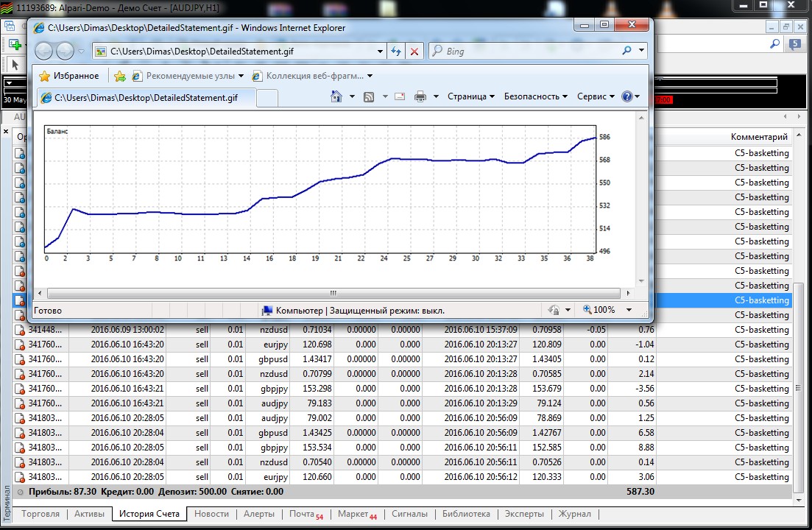Switch to the Алерты terminal tab
812x530 pixels.
click(x=259, y=514)
